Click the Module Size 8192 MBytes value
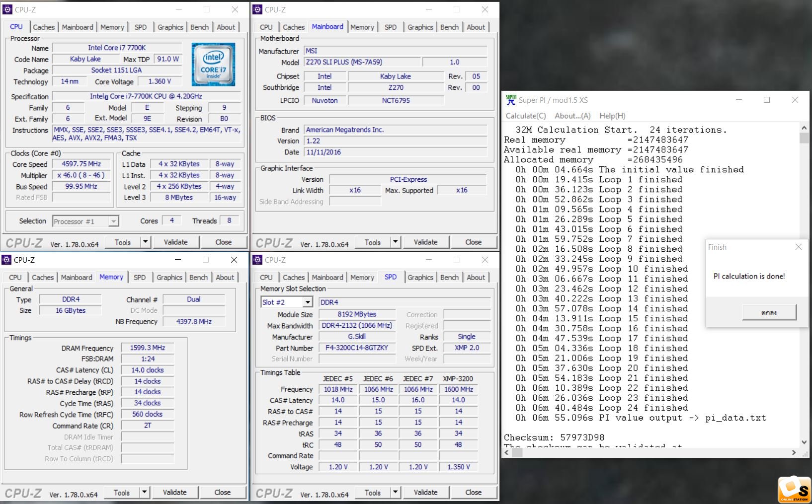This screenshot has height=504, width=812. pyautogui.click(x=357, y=314)
